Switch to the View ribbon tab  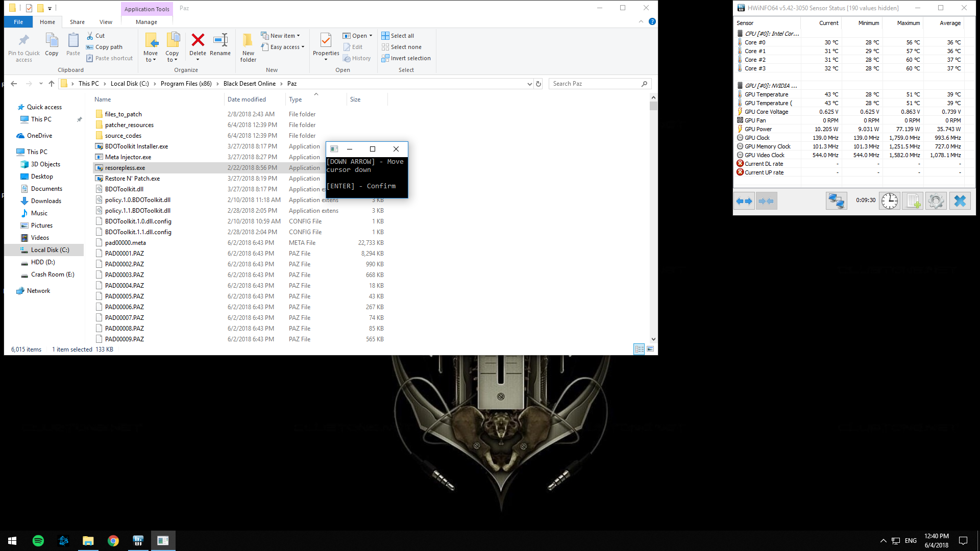[x=106, y=22]
